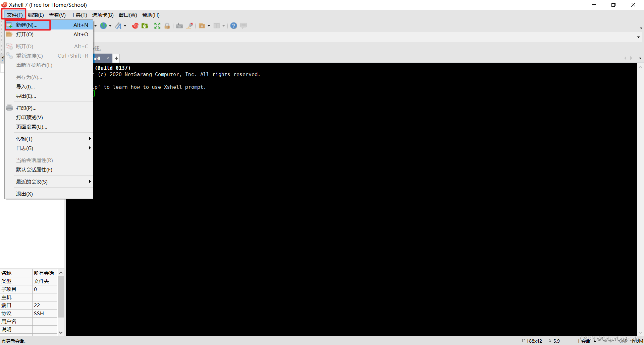Select 退出(X) to quit Xshell
644x345 pixels.
pos(49,194)
